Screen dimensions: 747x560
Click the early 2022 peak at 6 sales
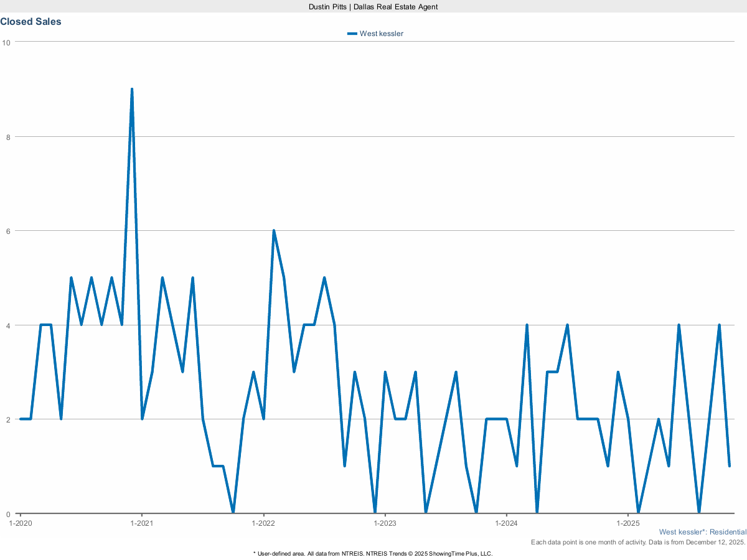(274, 231)
